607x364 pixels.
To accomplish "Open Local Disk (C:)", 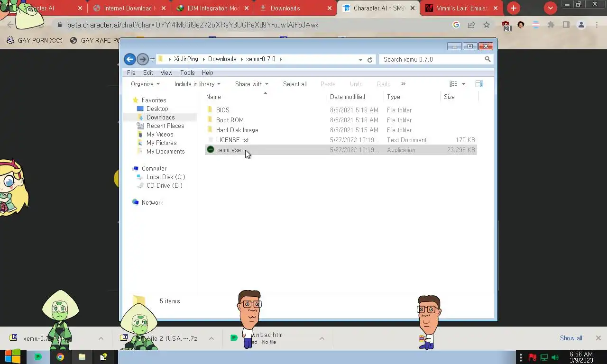I will pyautogui.click(x=166, y=177).
